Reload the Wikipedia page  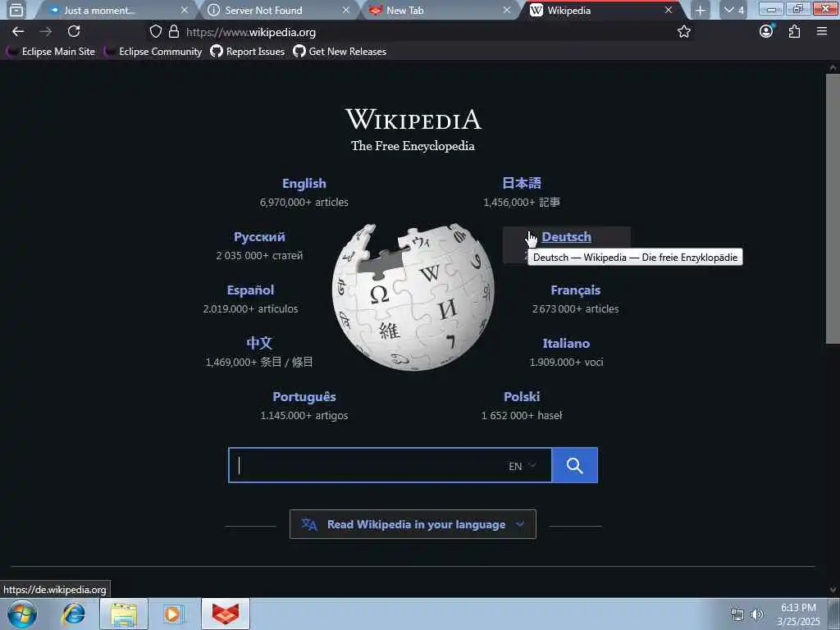pos(74,32)
